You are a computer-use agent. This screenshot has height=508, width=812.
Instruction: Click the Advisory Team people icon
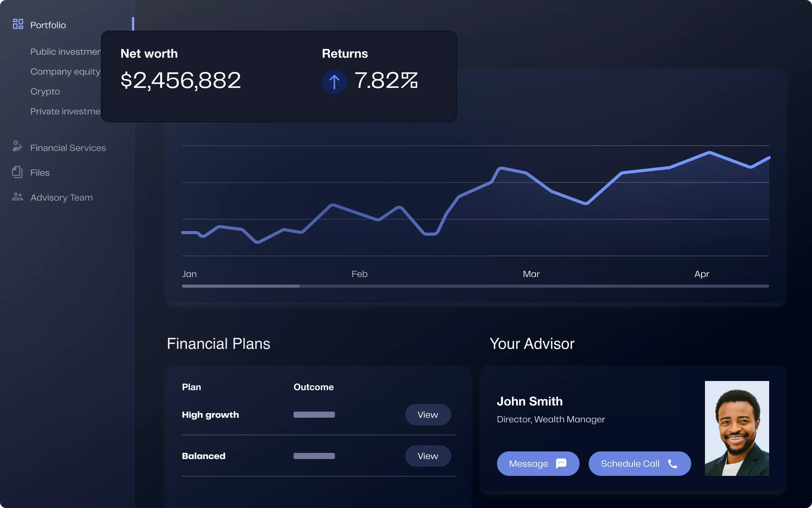[17, 197]
